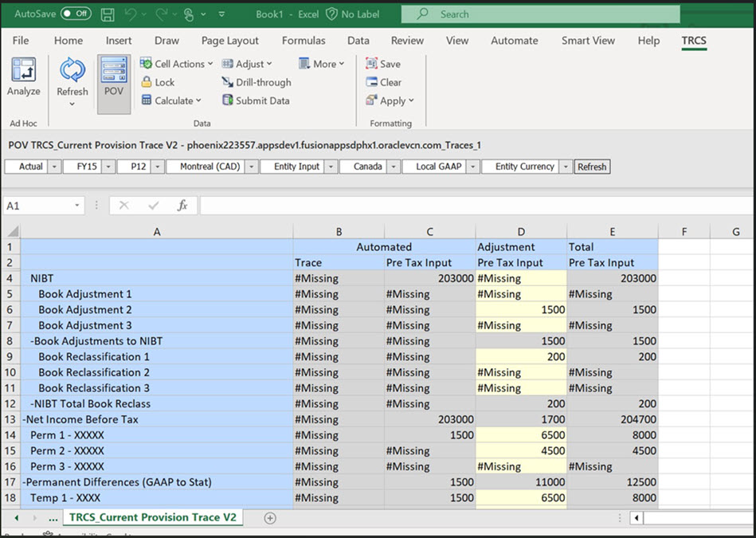
Task: Open the Smart View menu
Action: (588, 41)
